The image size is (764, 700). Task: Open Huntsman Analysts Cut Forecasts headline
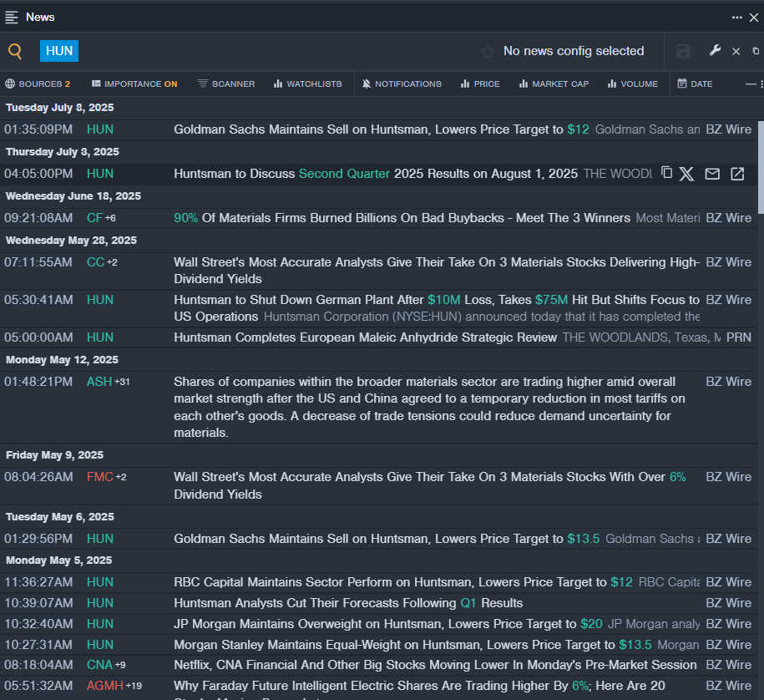[x=348, y=603]
